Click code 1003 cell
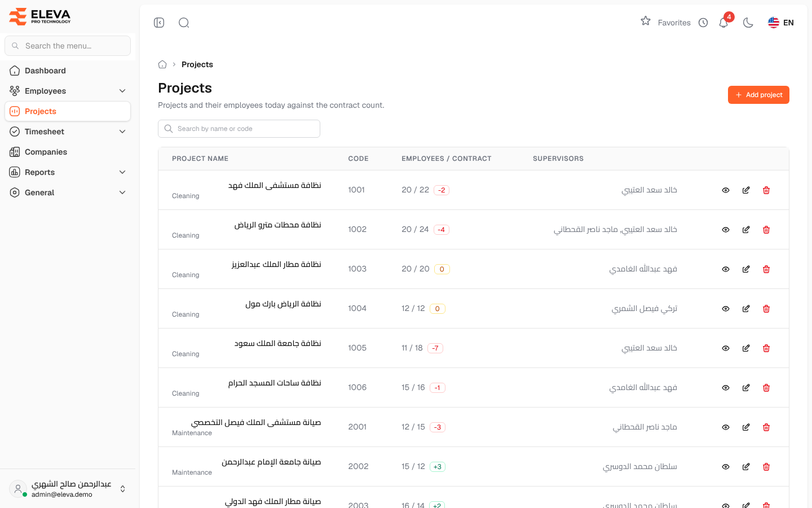 click(357, 269)
